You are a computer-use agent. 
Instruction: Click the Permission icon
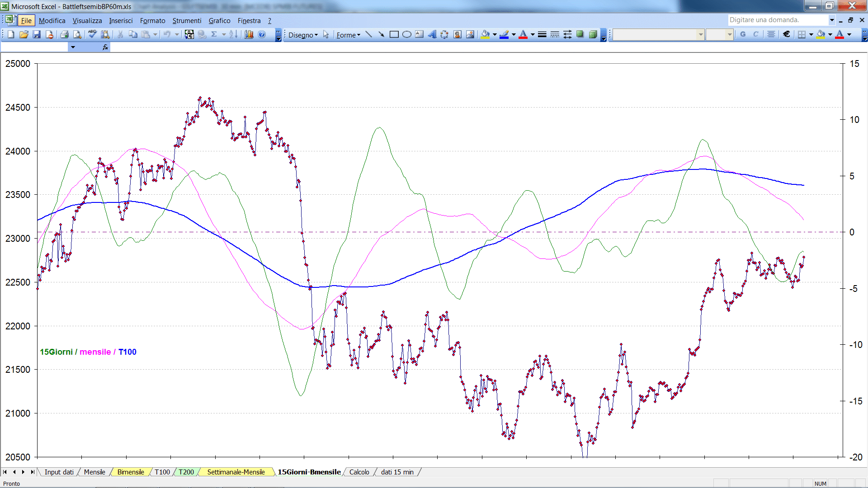pos(49,34)
